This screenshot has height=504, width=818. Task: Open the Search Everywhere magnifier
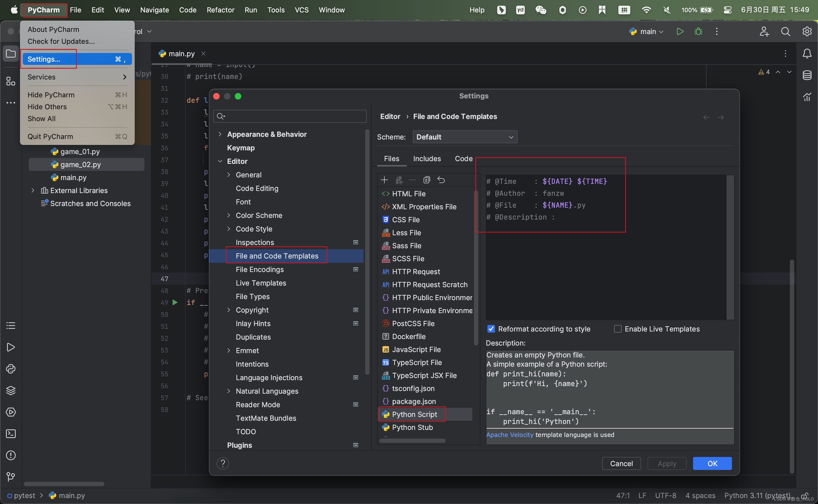tap(785, 31)
